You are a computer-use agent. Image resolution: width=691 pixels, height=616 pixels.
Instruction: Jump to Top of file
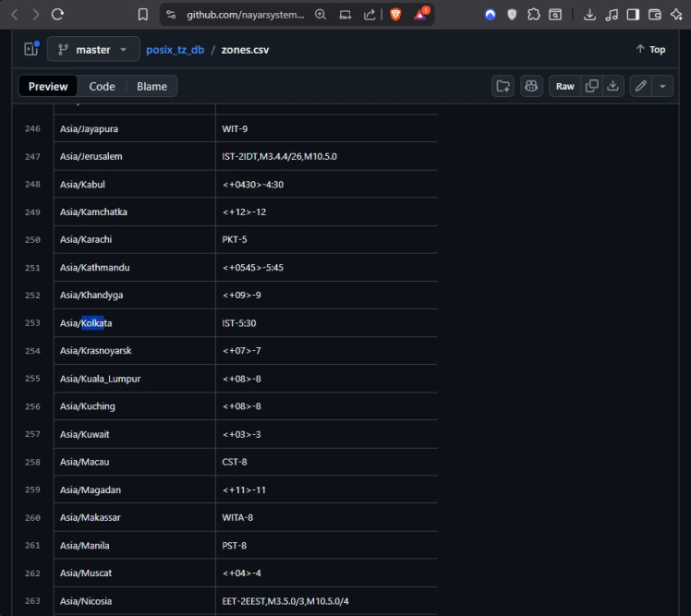click(650, 49)
